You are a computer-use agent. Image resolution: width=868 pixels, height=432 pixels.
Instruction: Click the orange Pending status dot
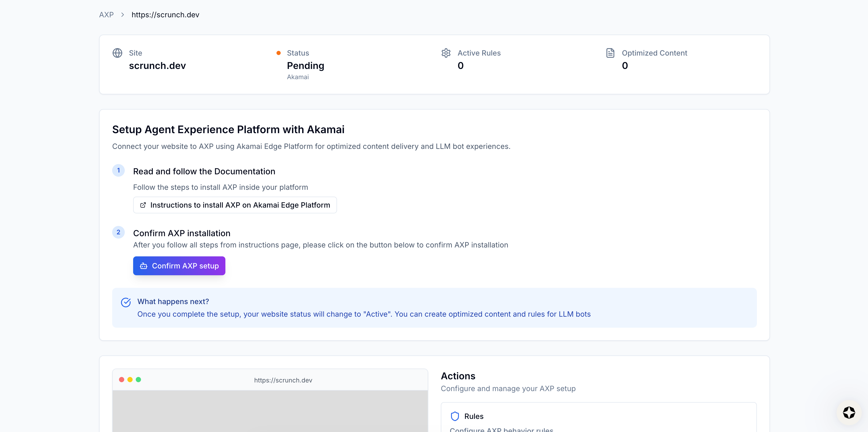[x=278, y=53]
